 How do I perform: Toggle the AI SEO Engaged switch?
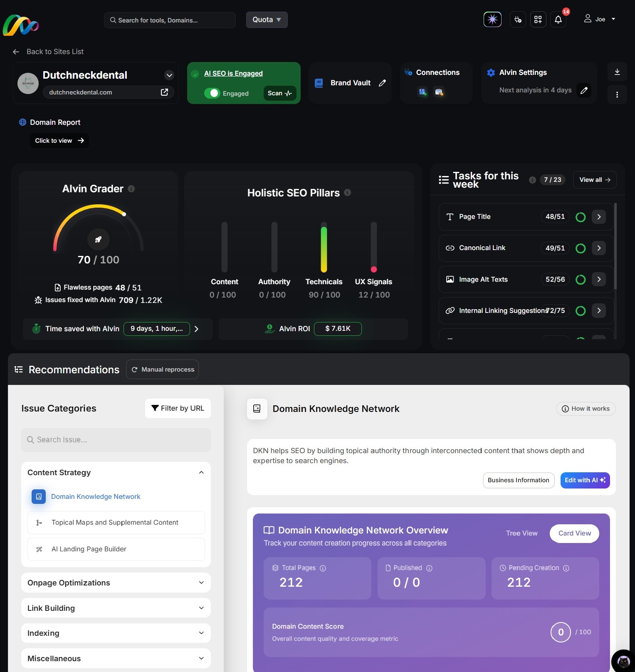[x=212, y=93]
